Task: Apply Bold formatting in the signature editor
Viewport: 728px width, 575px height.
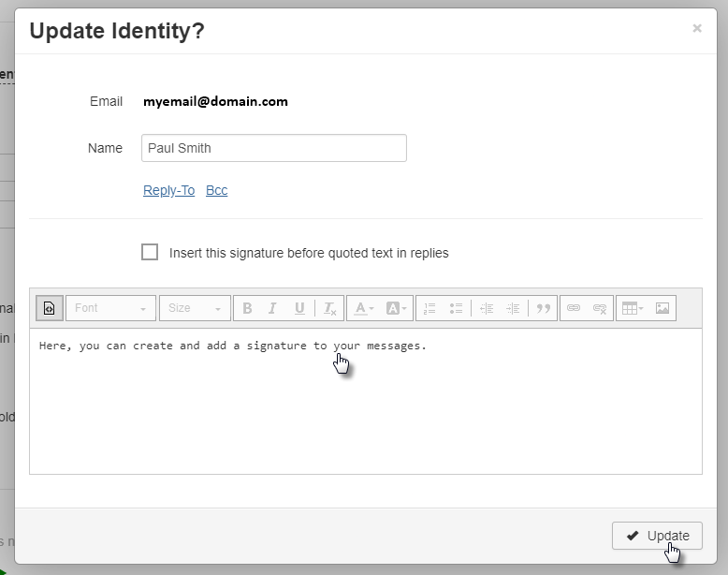Action: [247, 308]
